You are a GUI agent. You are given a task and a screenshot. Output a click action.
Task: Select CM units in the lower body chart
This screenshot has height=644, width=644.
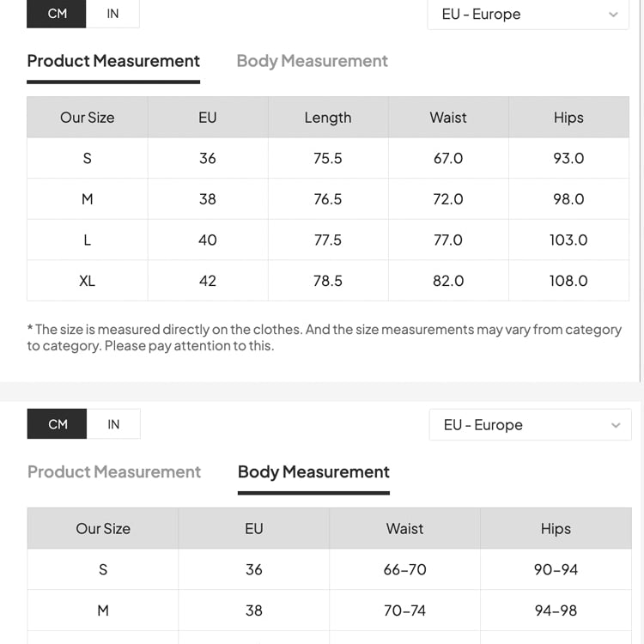(x=58, y=424)
